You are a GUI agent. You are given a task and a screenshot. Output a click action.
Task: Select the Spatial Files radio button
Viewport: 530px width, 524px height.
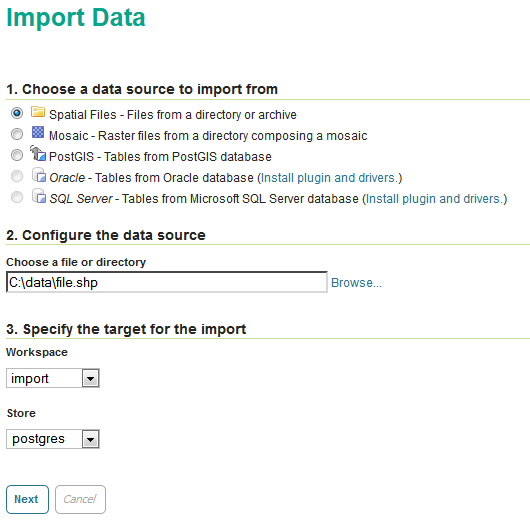pyautogui.click(x=17, y=113)
